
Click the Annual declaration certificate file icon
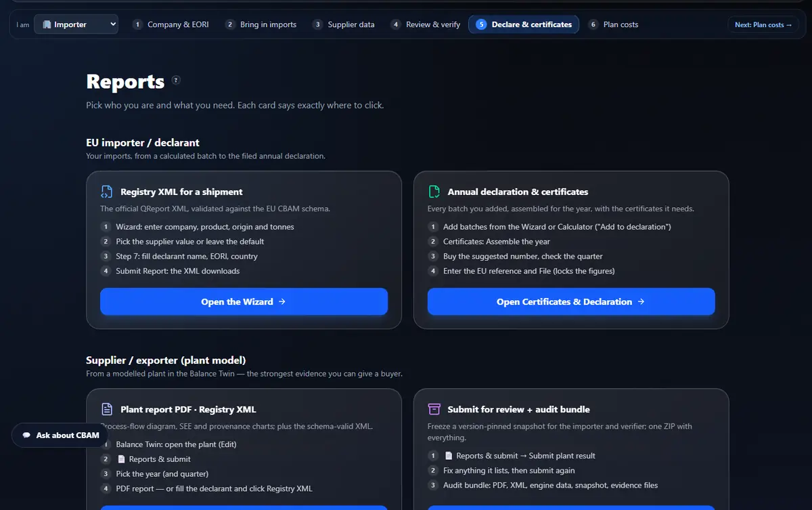(434, 192)
